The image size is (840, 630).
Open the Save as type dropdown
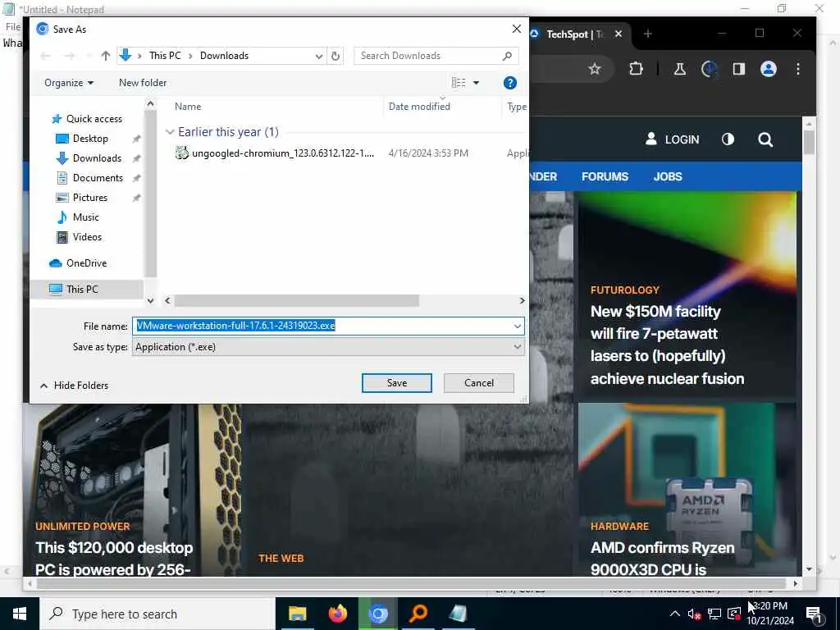(517, 347)
